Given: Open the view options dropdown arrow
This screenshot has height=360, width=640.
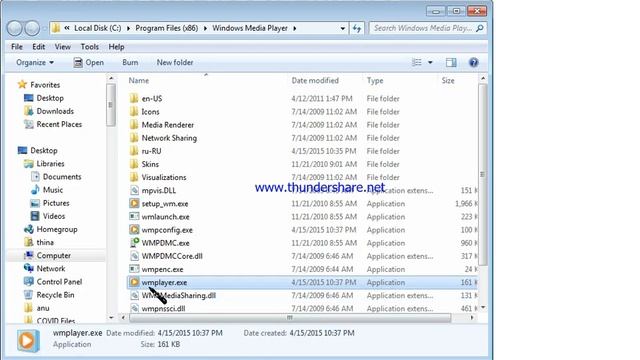Looking at the screenshot, I should click(430, 62).
